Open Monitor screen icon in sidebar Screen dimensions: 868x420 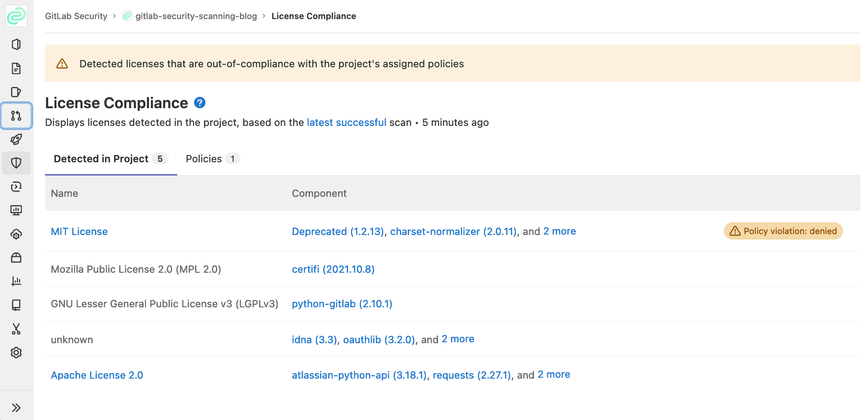click(x=16, y=210)
